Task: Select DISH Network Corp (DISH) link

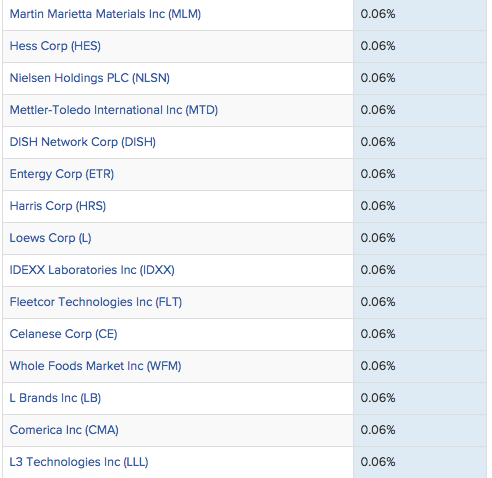Action: (83, 142)
